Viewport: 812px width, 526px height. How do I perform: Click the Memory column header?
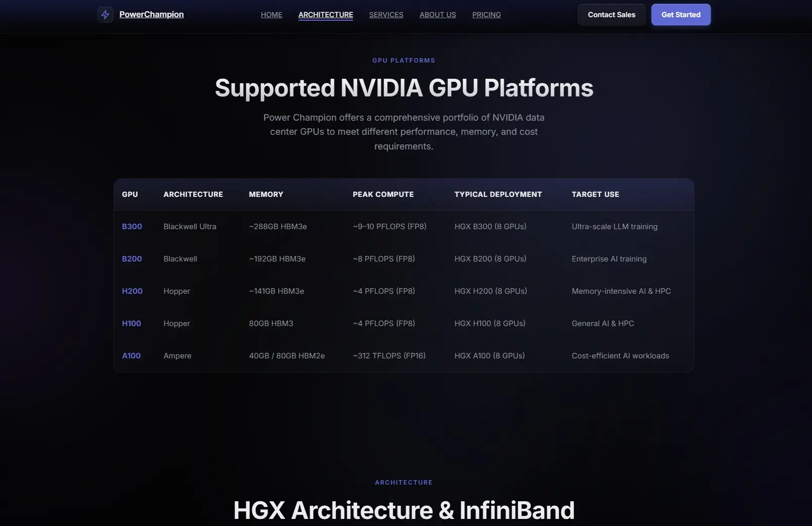pos(266,194)
